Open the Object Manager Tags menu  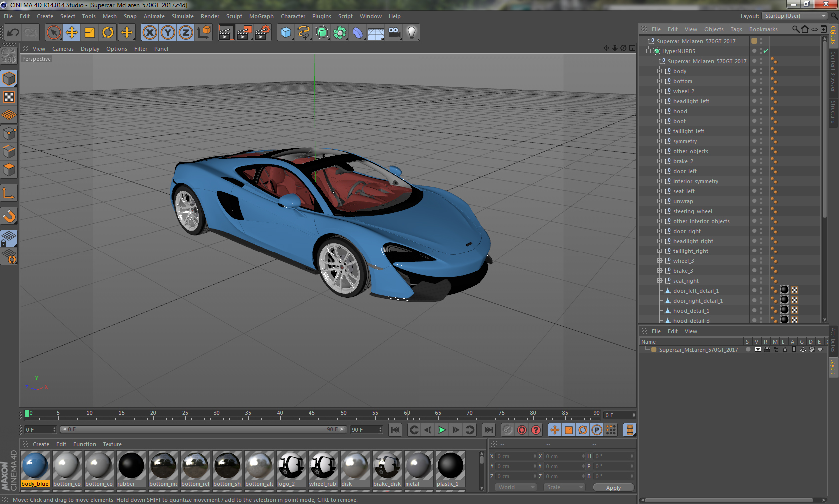[x=736, y=29]
